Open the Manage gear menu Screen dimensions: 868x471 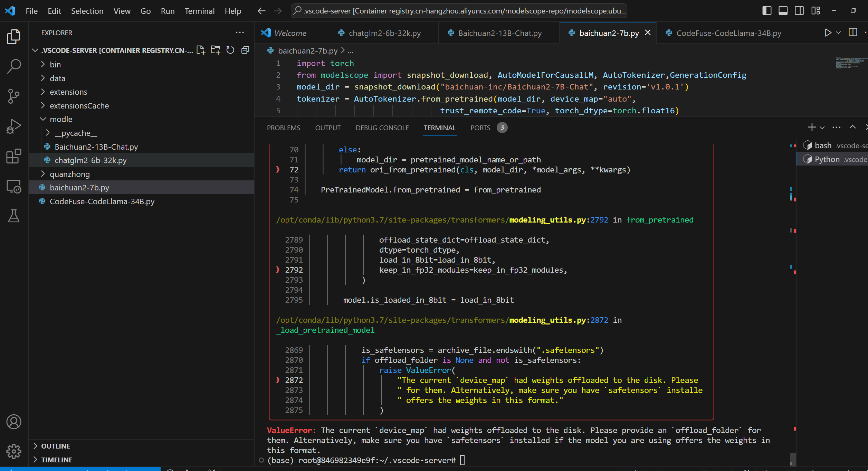point(14,451)
